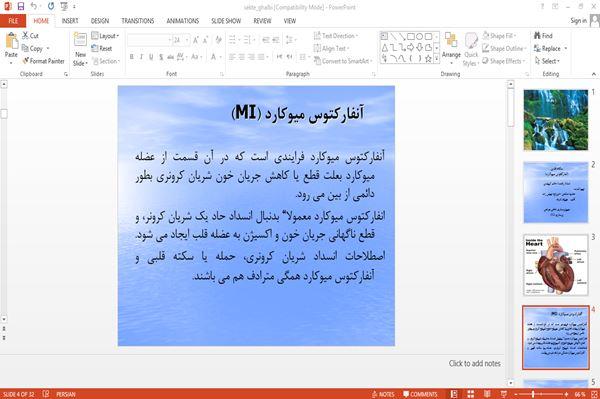Insert a rectangle shape from gallery
This screenshot has height=399, width=600.
(x=411, y=37)
